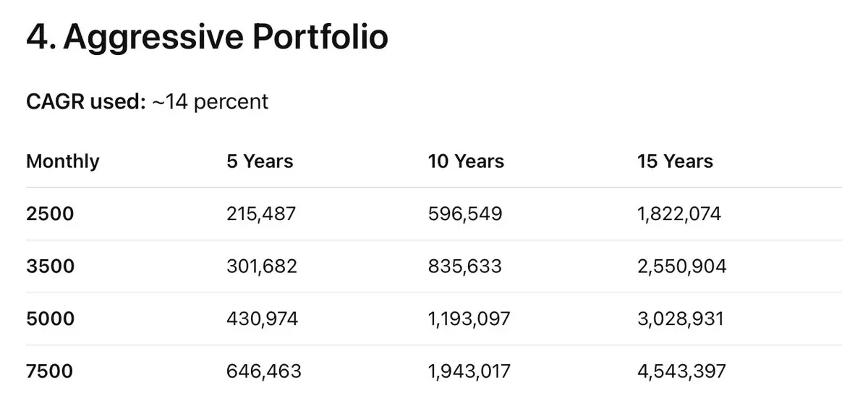Select the 1,193,097 cell
This screenshot has width=868, height=409.
click(x=469, y=319)
